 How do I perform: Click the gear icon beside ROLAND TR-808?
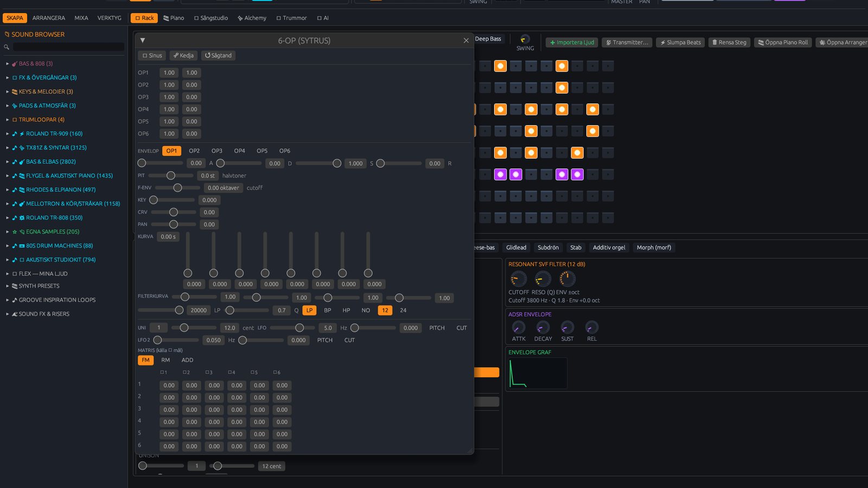point(22,217)
